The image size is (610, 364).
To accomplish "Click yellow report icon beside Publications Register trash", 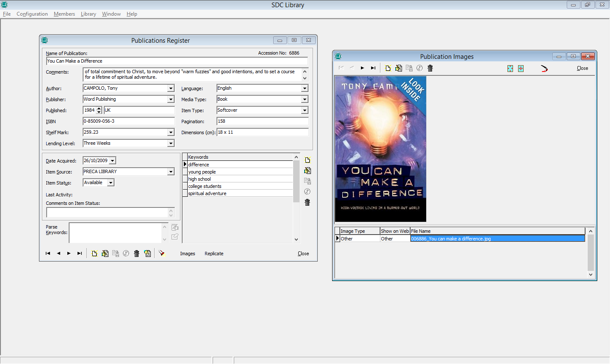I will pos(147,254).
